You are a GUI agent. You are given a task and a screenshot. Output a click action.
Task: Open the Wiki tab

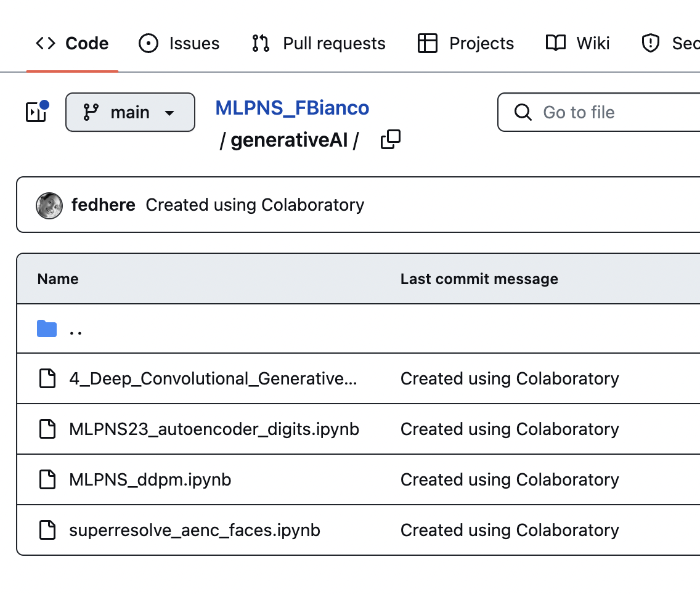pos(578,43)
